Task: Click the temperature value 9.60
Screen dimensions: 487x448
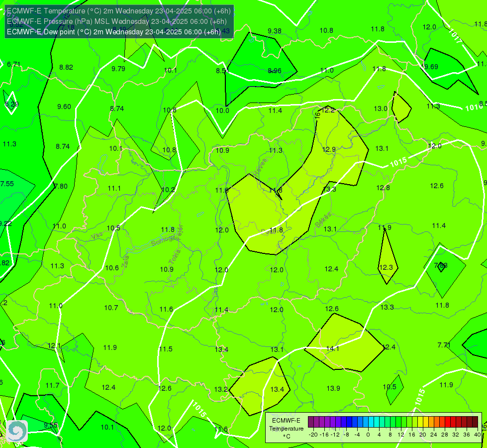Action: [x=64, y=107]
